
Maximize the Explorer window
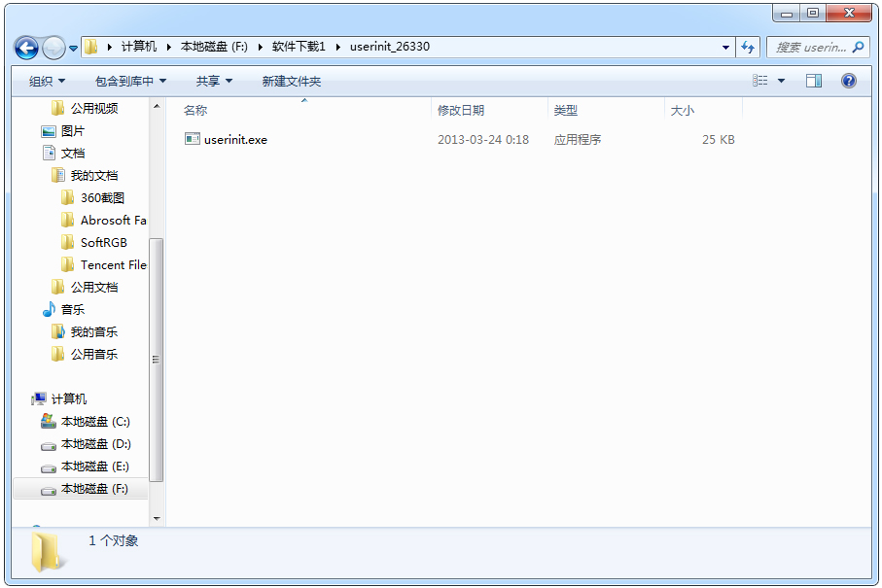coord(813,13)
